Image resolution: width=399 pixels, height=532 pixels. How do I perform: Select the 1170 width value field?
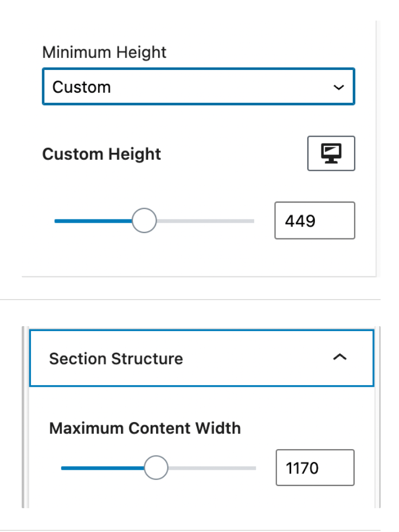[x=314, y=467]
